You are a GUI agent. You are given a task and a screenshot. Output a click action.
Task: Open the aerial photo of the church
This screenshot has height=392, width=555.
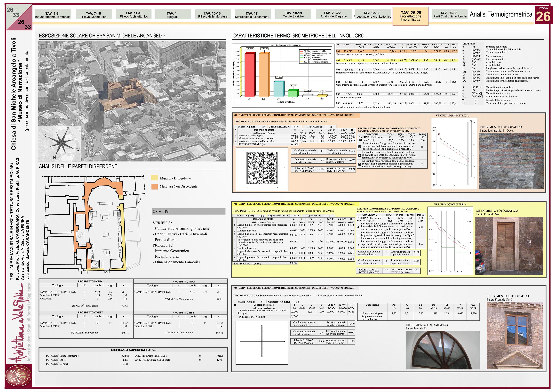(x=132, y=101)
